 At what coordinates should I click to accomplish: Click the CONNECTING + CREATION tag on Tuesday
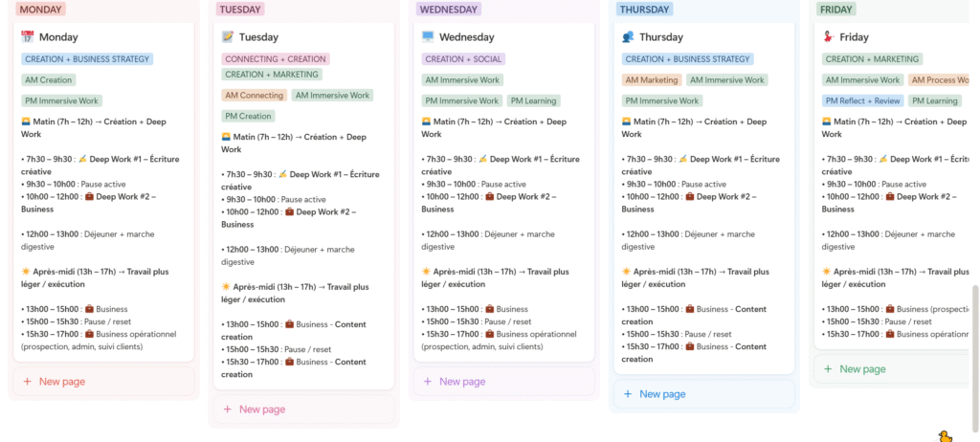(x=276, y=59)
